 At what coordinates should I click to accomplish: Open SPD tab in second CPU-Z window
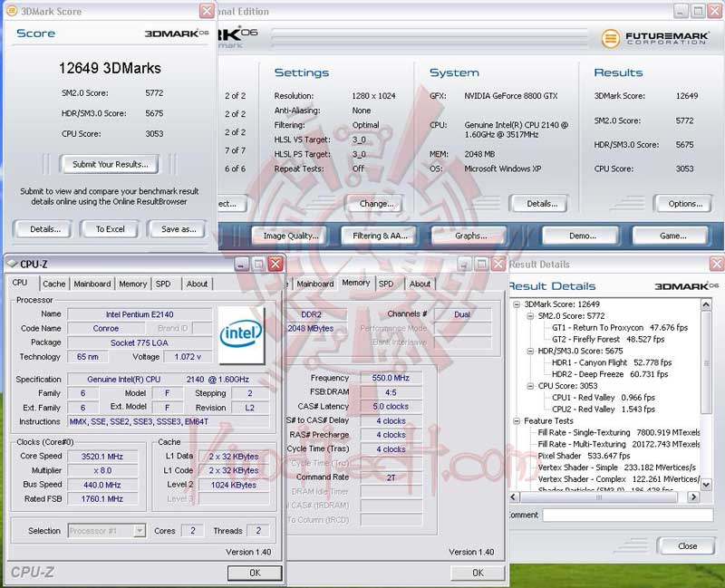pos(386,284)
